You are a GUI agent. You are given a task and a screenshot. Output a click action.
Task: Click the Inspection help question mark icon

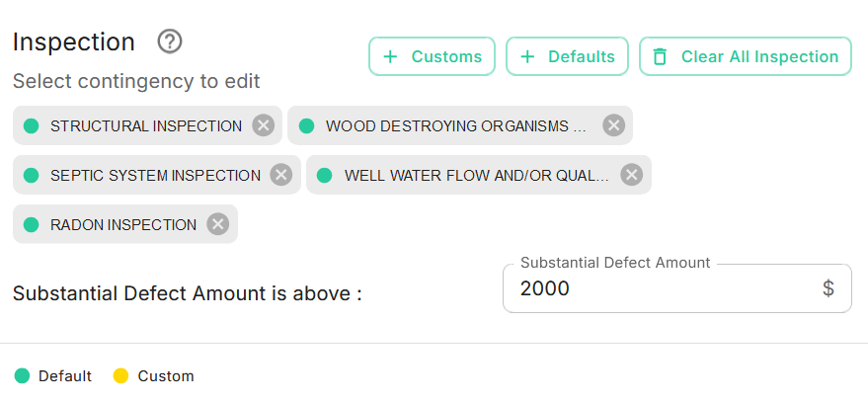coord(171,41)
